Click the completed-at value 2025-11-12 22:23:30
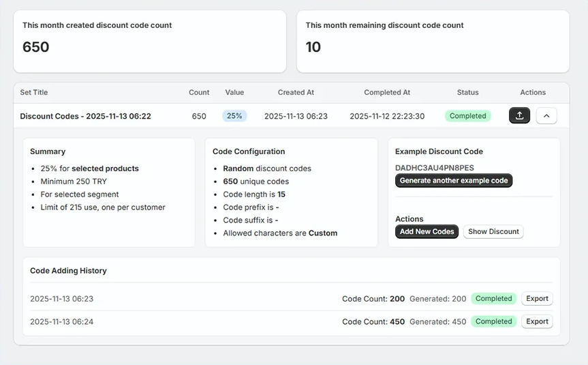588x365 pixels. coord(387,116)
